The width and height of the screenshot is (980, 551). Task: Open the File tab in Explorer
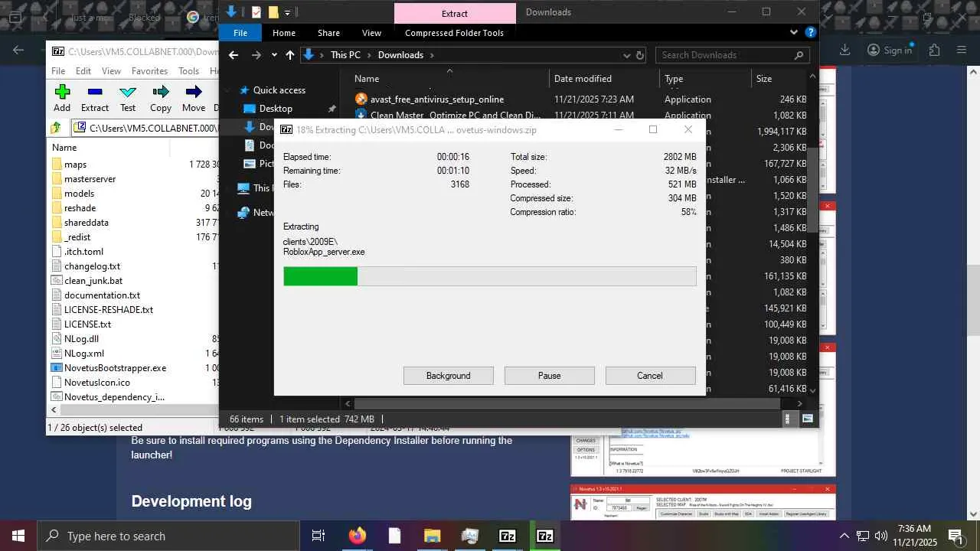[x=240, y=33]
